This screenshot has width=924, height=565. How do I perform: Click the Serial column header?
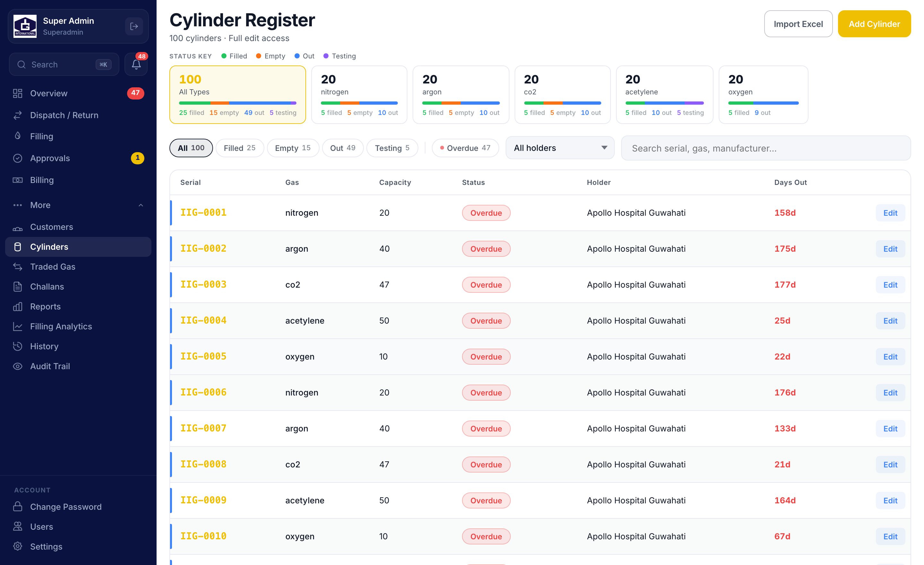[191, 182]
